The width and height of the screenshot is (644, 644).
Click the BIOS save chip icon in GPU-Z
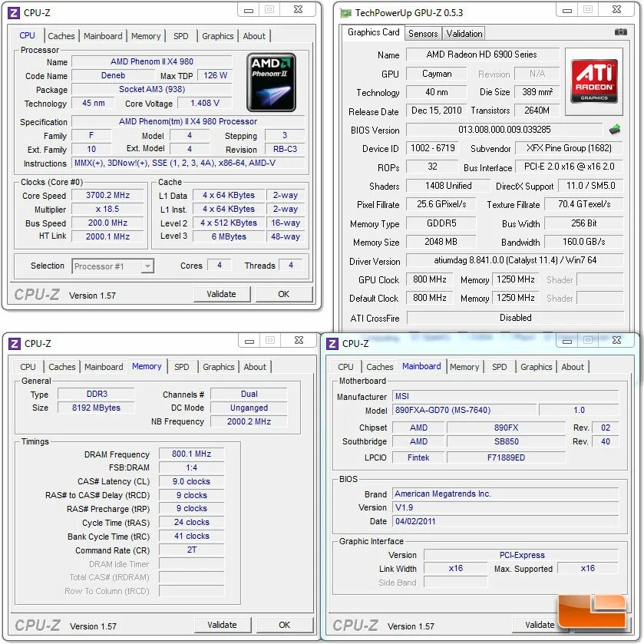(x=615, y=130)
